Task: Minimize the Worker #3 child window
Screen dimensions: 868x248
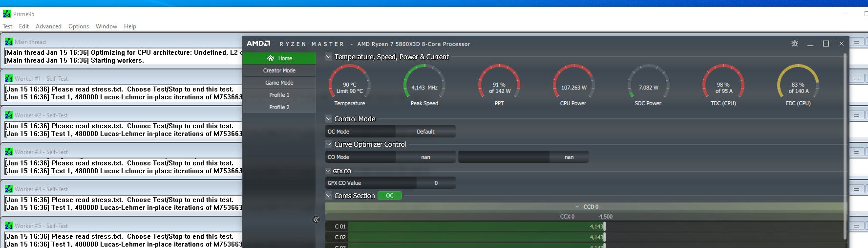Action: (857, 152)
